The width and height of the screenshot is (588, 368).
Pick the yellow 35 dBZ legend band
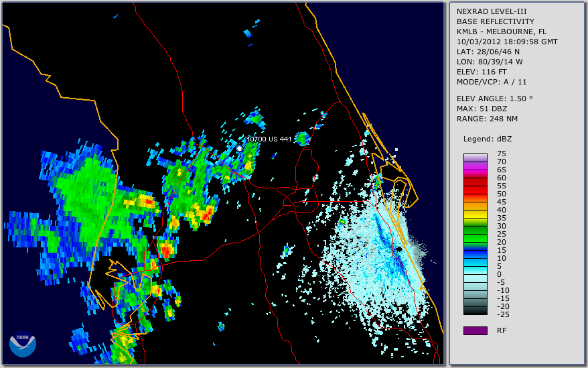pyautogui.click(x=475, y=214)
